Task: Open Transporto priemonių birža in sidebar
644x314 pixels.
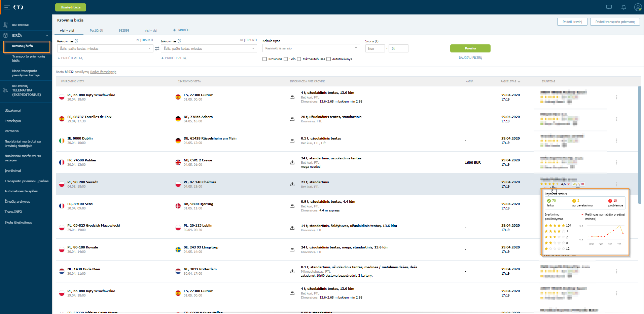Action: click(x=28, y=58)
